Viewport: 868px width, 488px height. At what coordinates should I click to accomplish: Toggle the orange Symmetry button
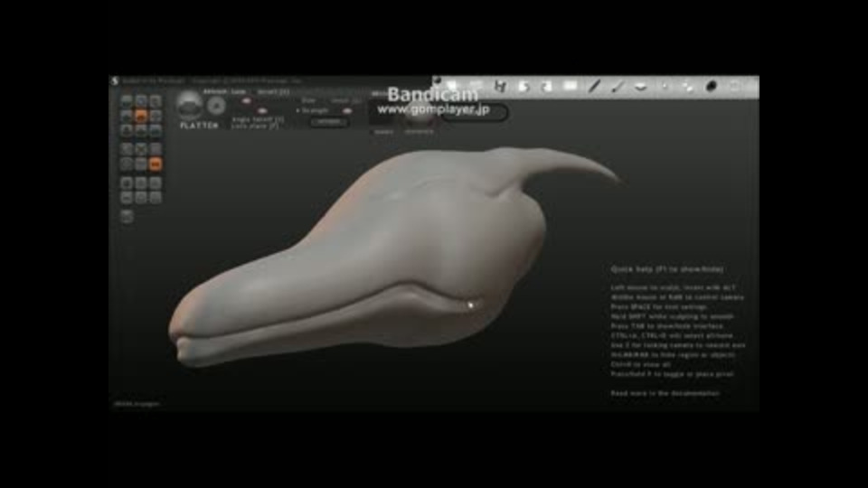pyautogui.click(x=156, y=164)
